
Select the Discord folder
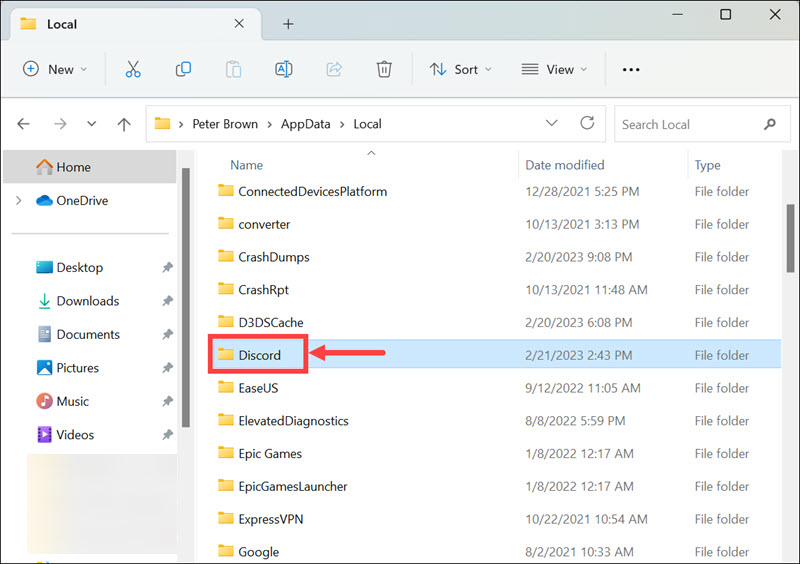[259, 355]
